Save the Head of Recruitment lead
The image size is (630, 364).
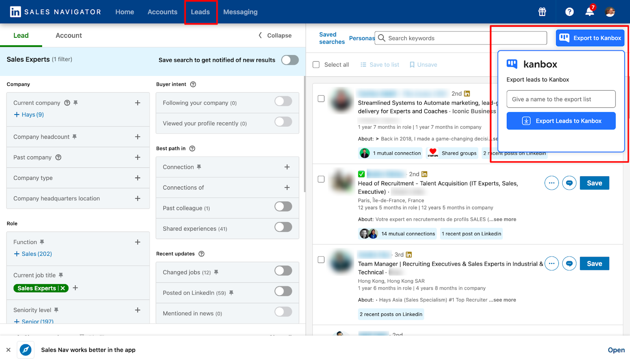(x=595, y=183)
